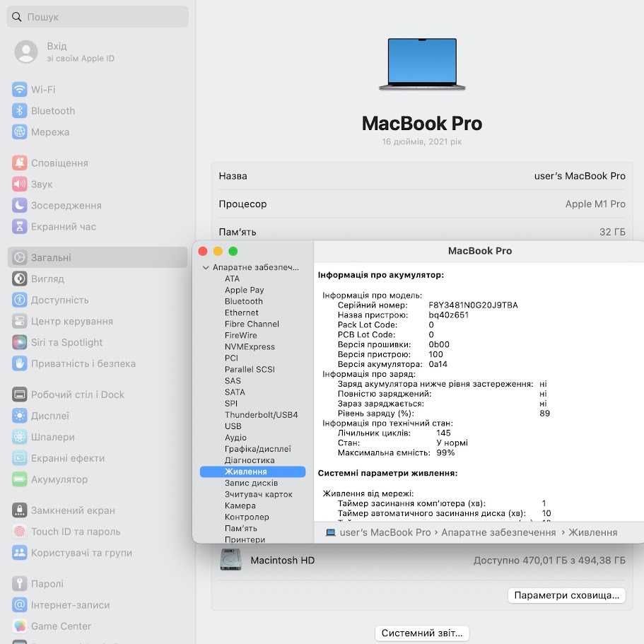The height and width of the screenshot is (644, 644).
Task: Click the green zoom button of System Report
Action: click(x=233, y=251)
